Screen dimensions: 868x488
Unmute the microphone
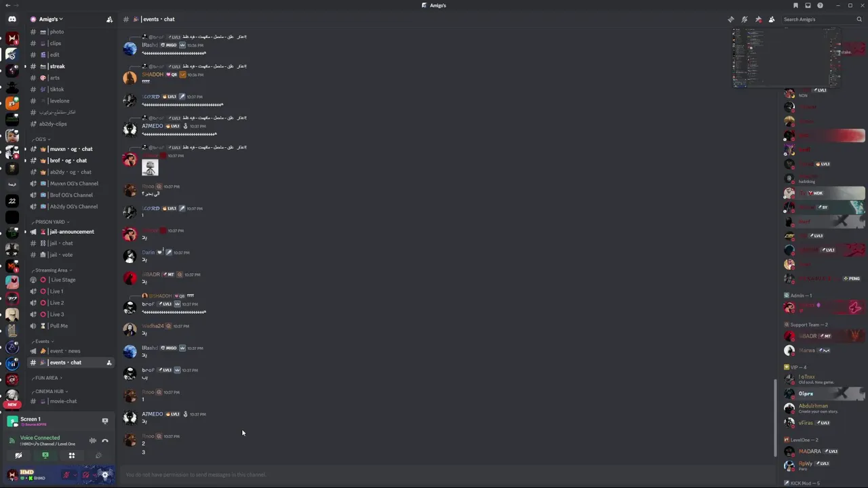[x=66, y=475]
